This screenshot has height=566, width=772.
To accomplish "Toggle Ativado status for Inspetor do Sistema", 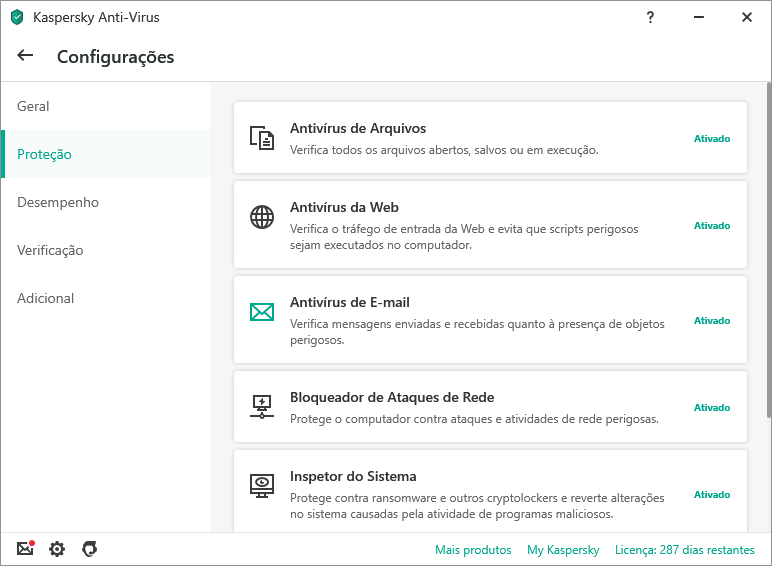I will coord(712,495).
